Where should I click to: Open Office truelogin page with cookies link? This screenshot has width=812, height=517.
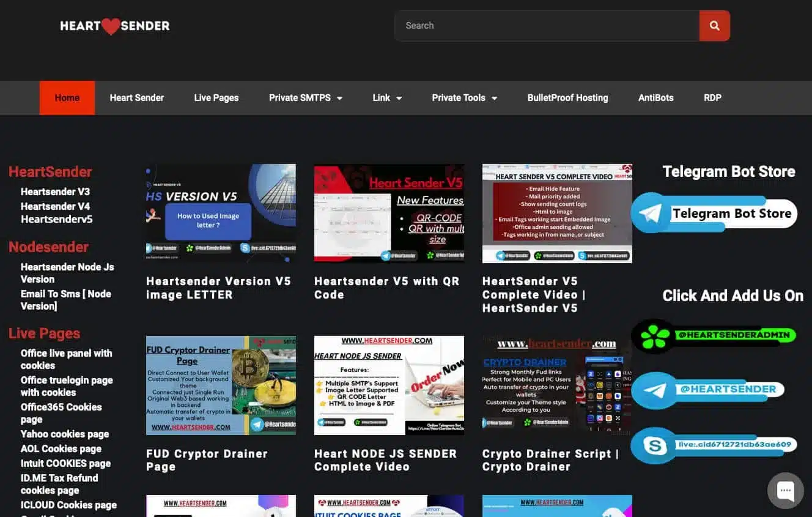point(67,386)
